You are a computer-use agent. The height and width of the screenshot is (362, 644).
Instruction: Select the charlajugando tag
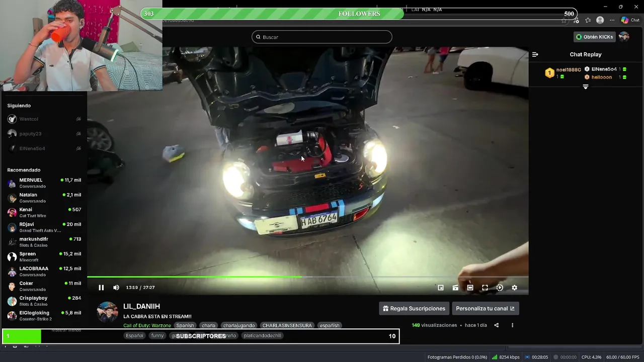tap(239, 325)
